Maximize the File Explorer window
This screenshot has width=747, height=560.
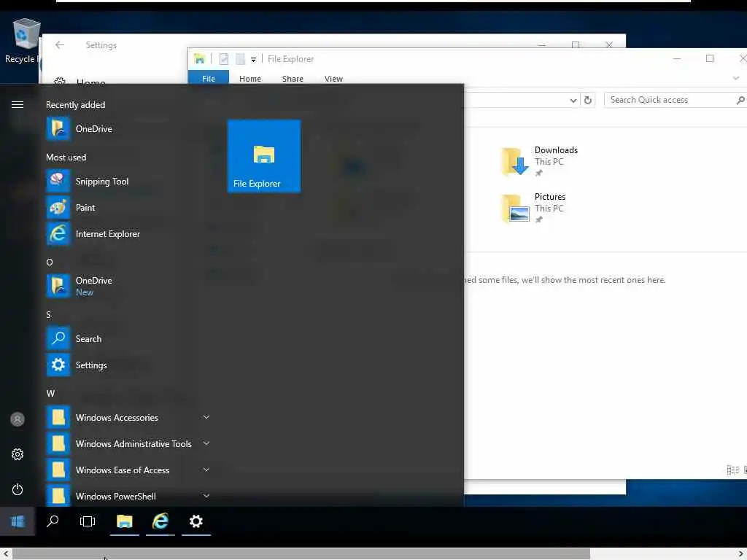[709, 58]
